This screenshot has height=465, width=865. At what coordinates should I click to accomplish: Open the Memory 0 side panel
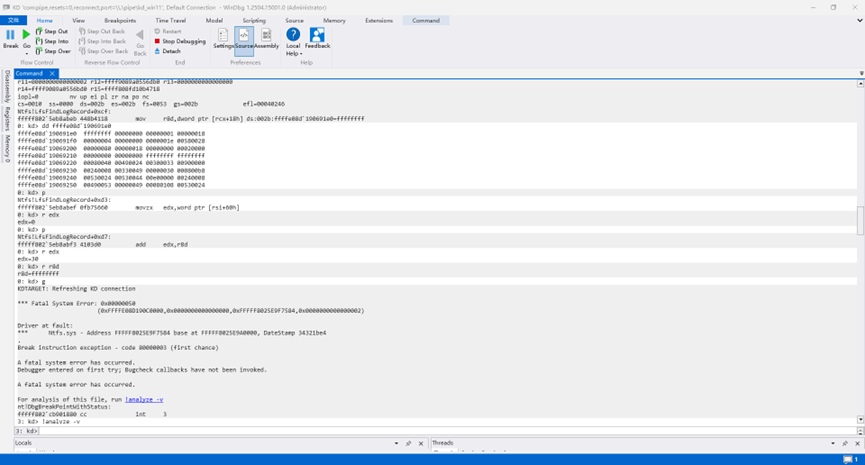pos(7,149)
